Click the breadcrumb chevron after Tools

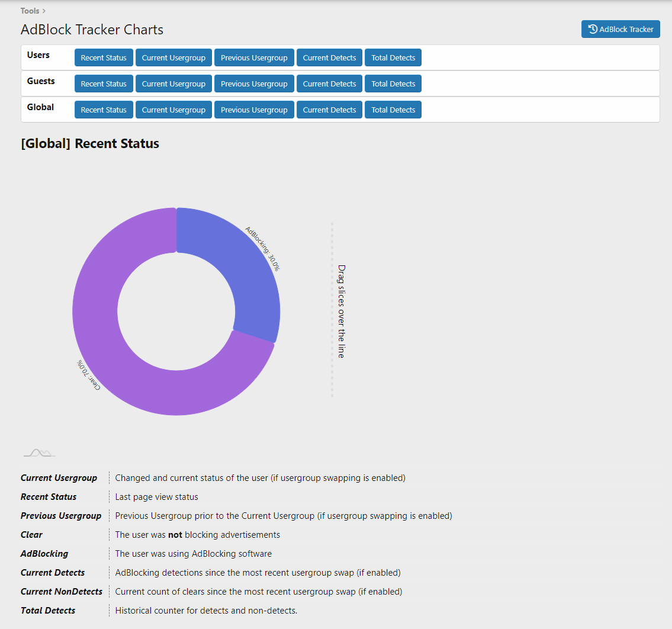44,11
